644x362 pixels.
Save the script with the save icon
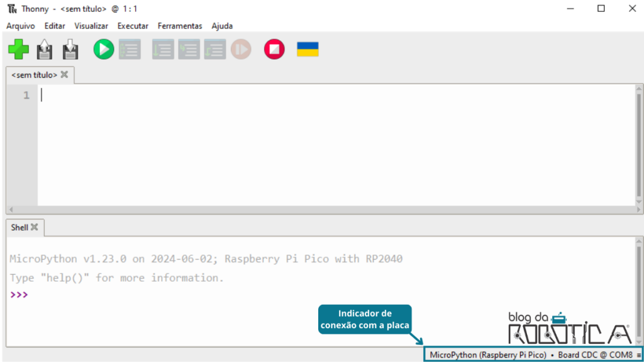click(70, 49)
